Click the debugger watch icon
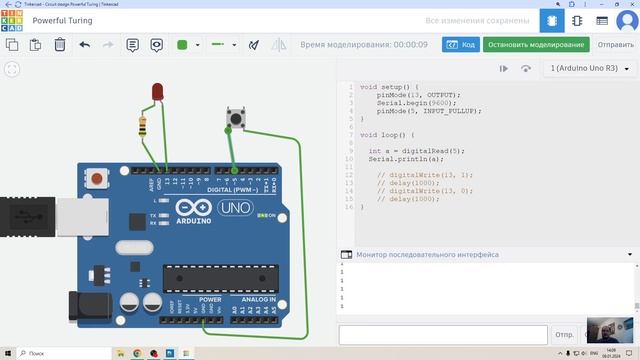The image size is (640, 360). (526, 69)
